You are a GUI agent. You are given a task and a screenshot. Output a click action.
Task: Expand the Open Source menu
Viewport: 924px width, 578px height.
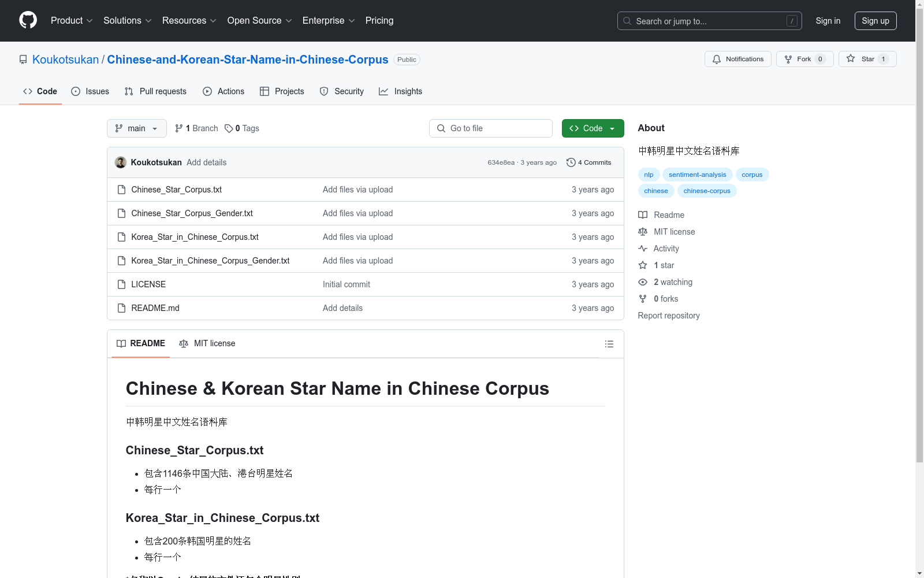tap(260, 20)
